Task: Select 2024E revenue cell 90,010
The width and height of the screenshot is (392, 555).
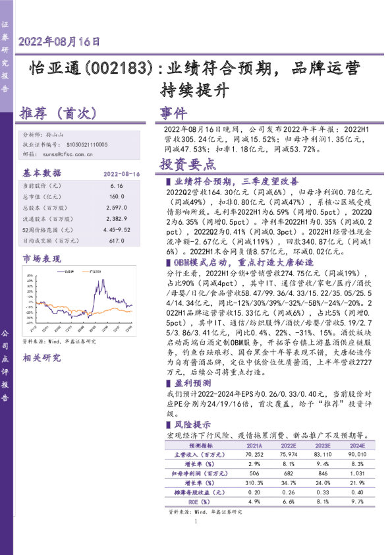Action: [x=357, y=454]
